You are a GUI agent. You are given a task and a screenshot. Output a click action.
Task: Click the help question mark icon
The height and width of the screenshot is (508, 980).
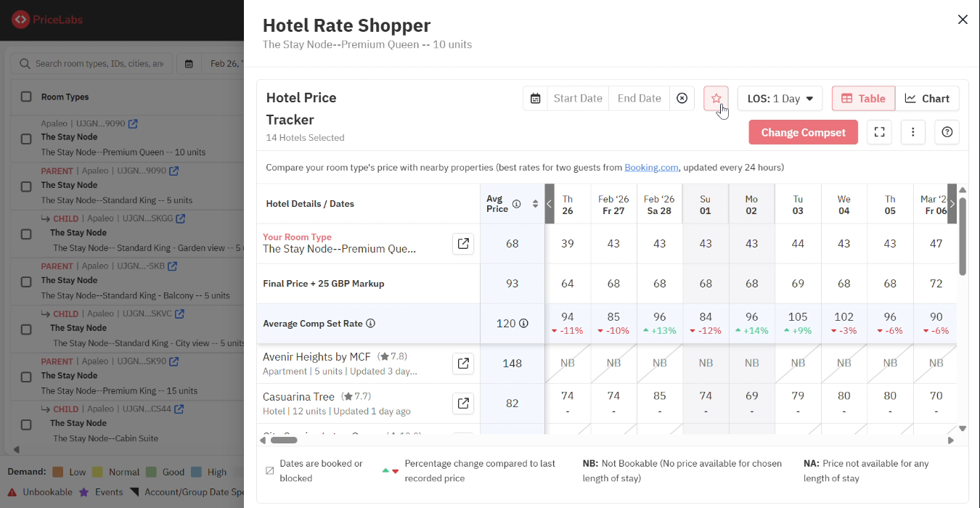pyautogui.click(x=947, y=132)
